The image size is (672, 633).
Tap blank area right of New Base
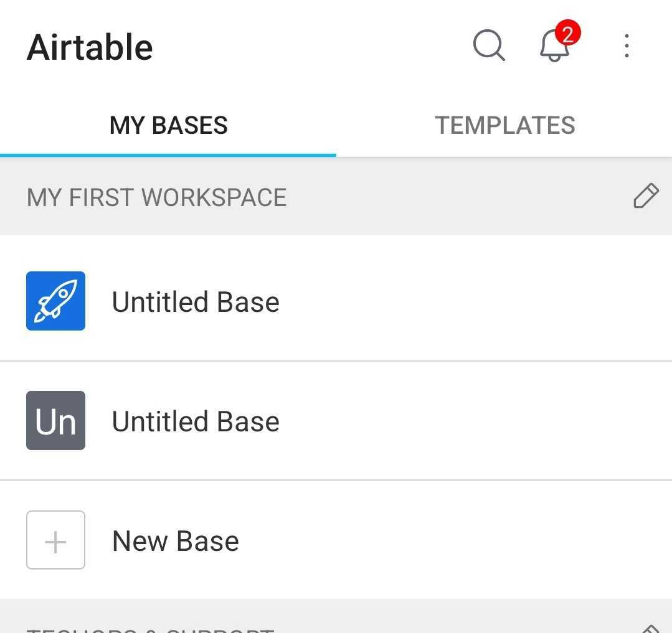(x=454, y=540)
